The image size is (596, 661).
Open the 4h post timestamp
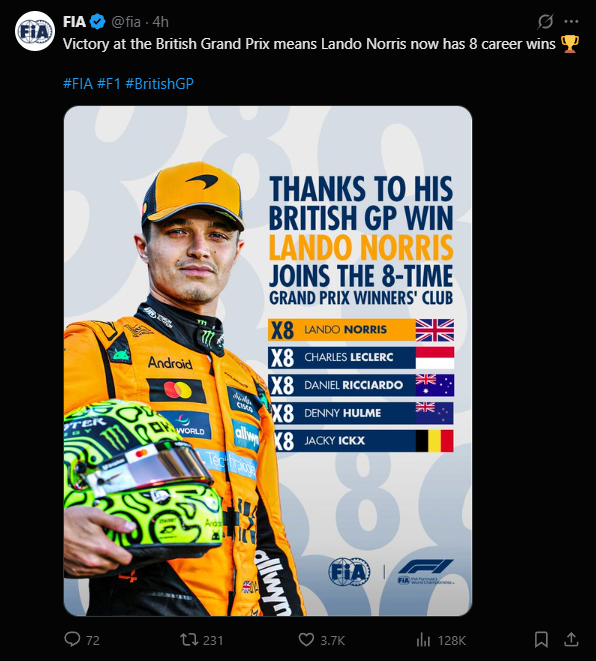point(160,21)
